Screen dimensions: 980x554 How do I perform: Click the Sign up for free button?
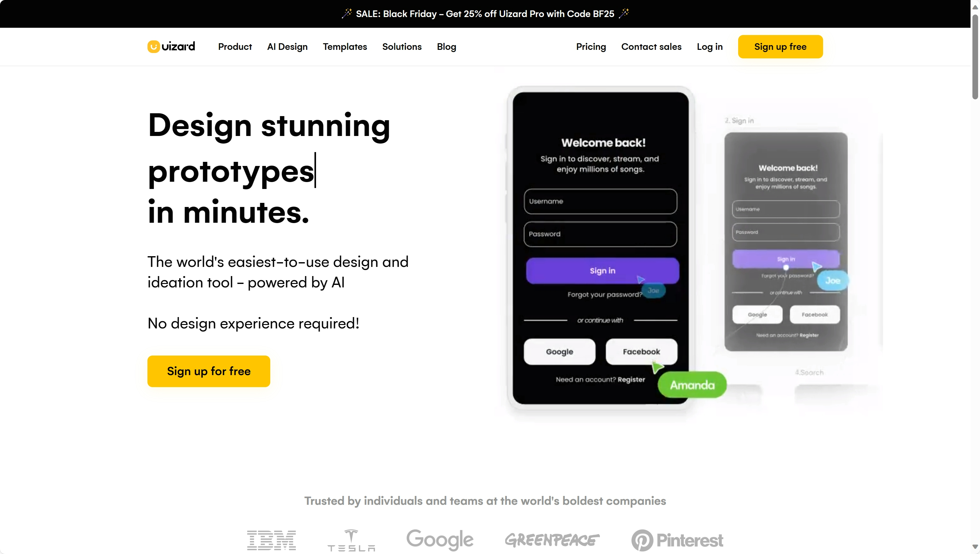click(x=209, y=371)
